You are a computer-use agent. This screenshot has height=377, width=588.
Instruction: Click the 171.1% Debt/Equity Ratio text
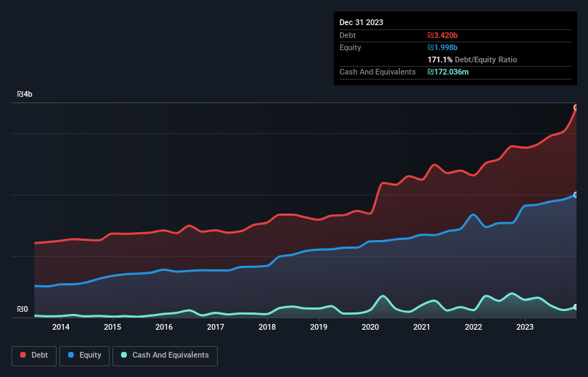click(x=472, y=59)
